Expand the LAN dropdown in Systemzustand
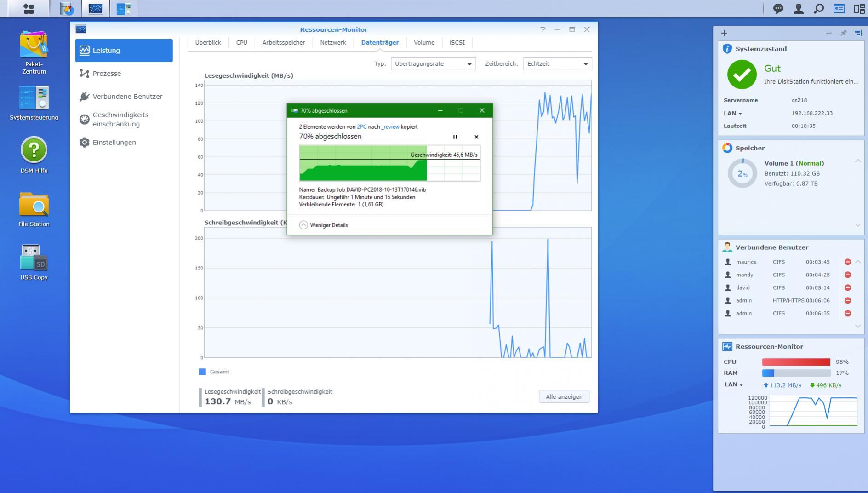Image resolution: width=868 pixels, height=493 pixels. click(x=732, y=113)
